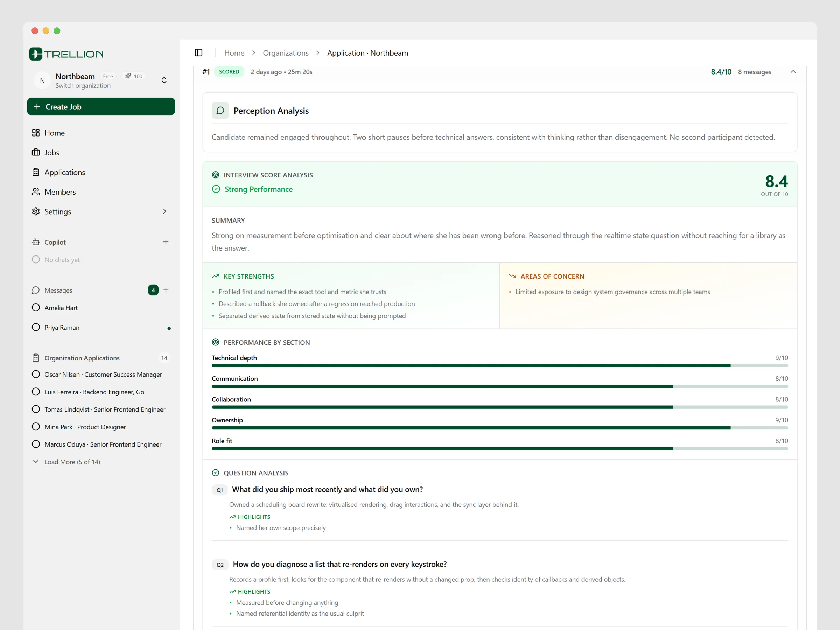Click the Messages unread count badge 4

[x=153, y=290]
